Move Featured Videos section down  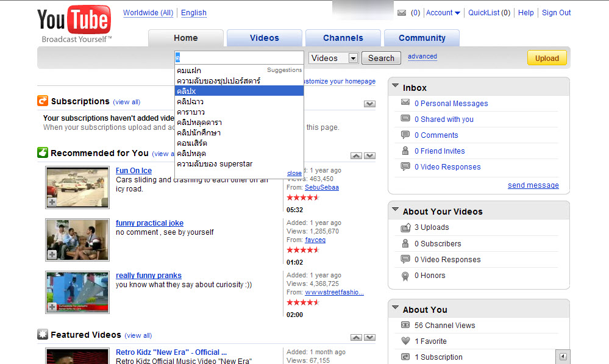(370, 338)
